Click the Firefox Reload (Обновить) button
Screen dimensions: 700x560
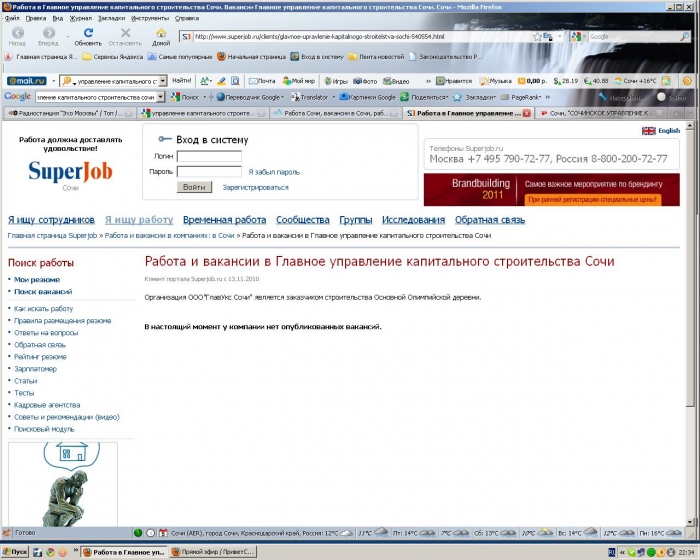[x=88, y=34]
